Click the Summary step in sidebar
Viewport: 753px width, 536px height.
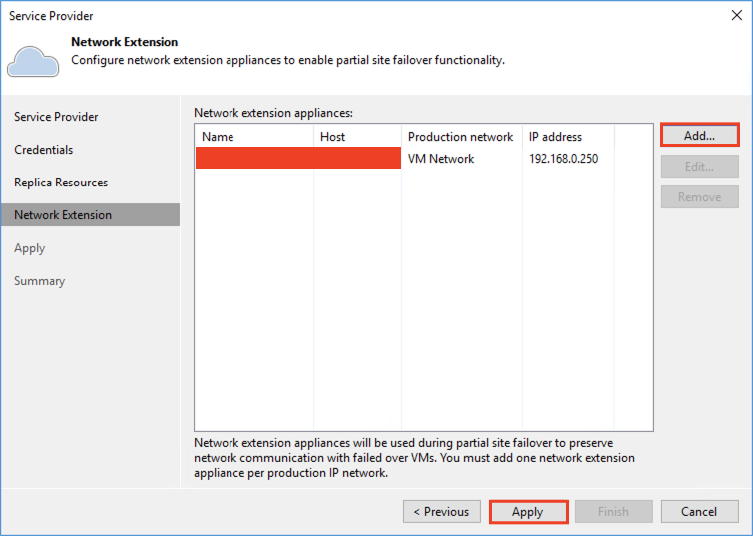click(x=40, y=281)
